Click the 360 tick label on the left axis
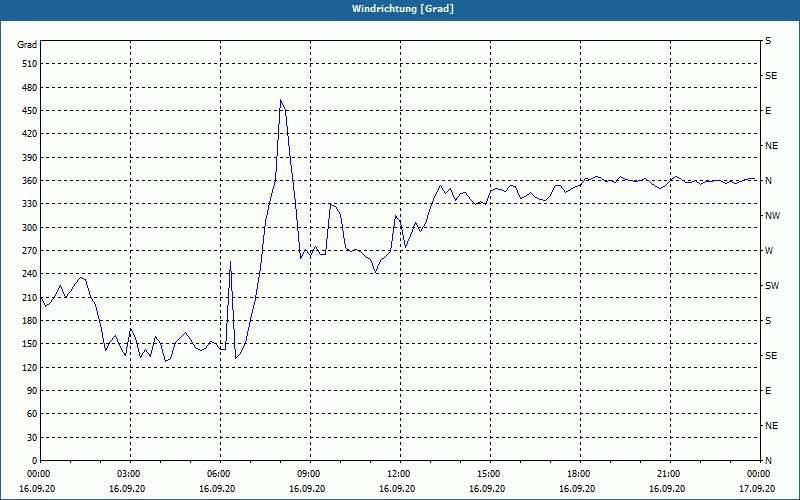The image size is (800, 500). (30, 181)
